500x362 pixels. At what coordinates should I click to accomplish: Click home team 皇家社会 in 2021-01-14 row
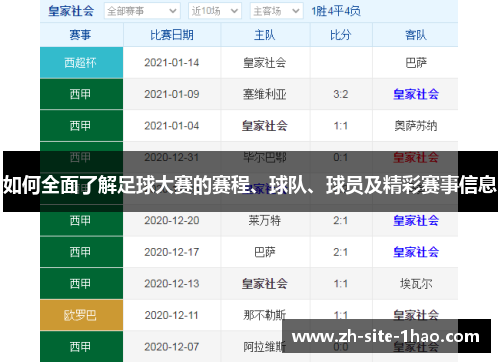point(265,63)
